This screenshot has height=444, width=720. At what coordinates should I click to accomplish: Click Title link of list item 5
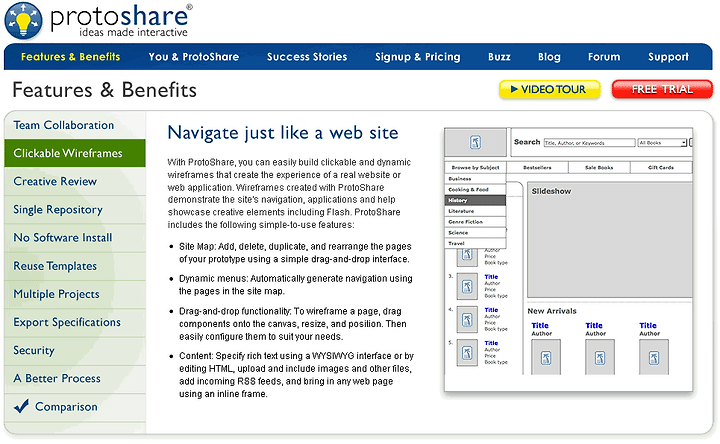click(x=491, y=343)
